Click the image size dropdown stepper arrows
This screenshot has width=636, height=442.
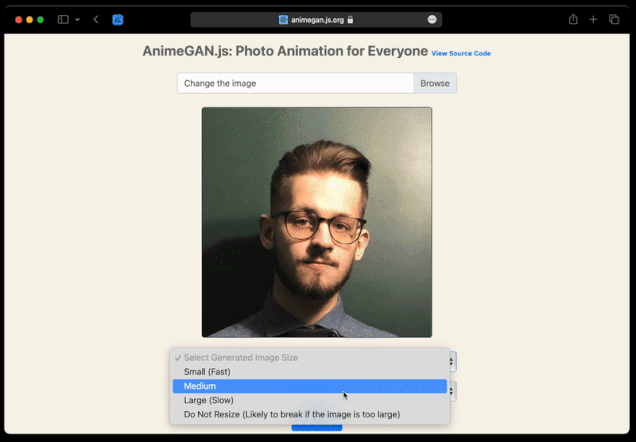pos(452,361)
